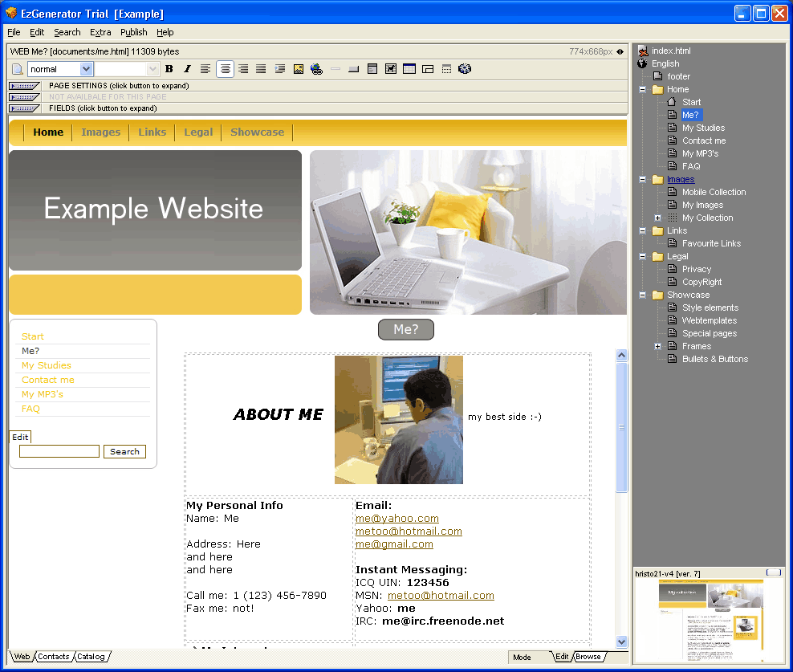793x672 pixels.
Task: Expand the My Collection tree node
Action: 658,218
